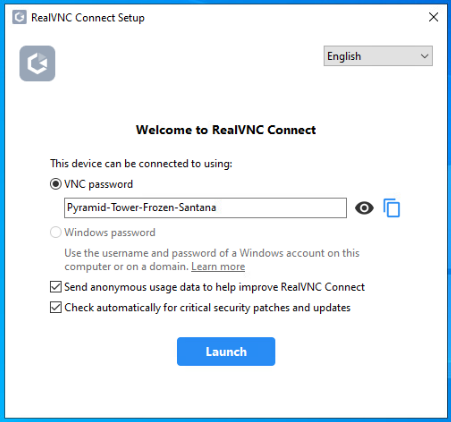
Task: Click the RealVNC Connect Setup title text
Action: click(88, 17)
